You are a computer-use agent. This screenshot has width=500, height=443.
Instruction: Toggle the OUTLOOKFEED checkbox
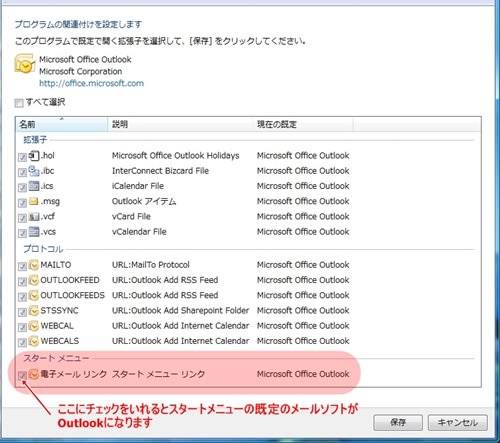(22, 282)
